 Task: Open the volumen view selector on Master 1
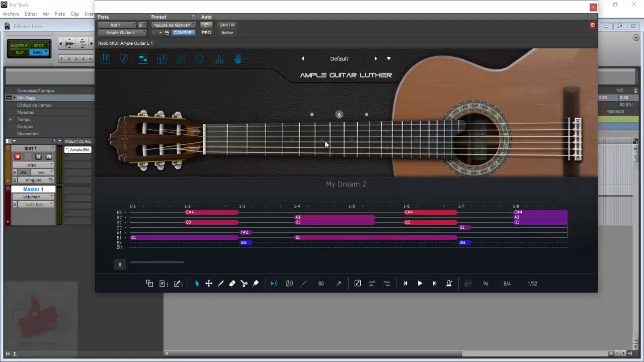(x=33, y=197)
